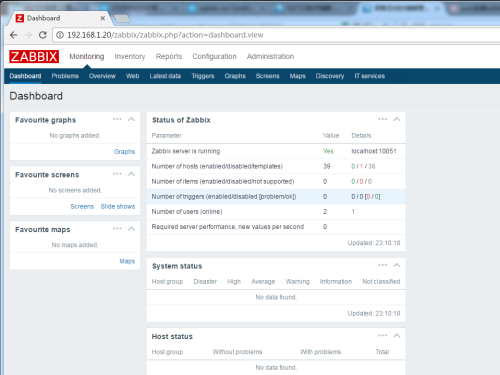Click the Zabbix logo
The height and width of the screenshot is (375, 500).
[34, 56]
